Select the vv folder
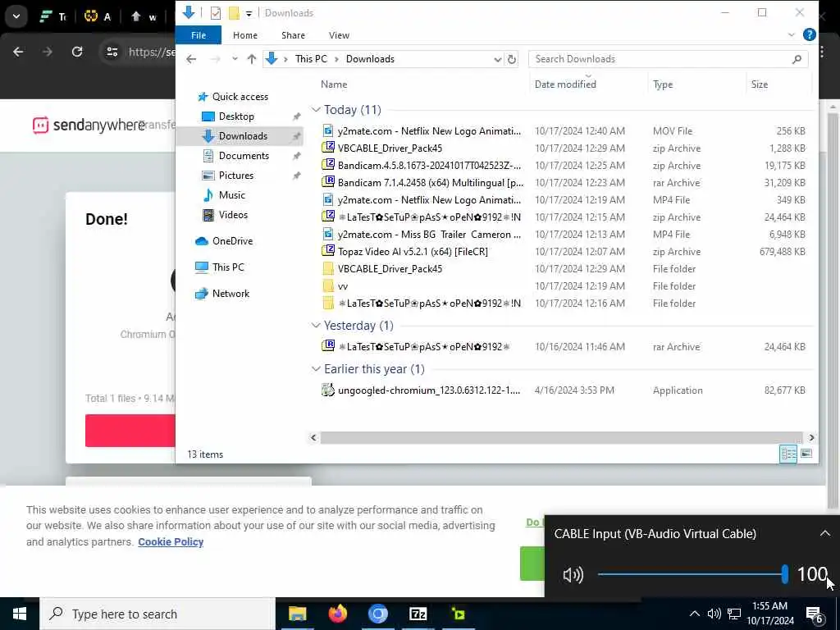Viewport: 840px width, 630px height. (x=343, y=286)
